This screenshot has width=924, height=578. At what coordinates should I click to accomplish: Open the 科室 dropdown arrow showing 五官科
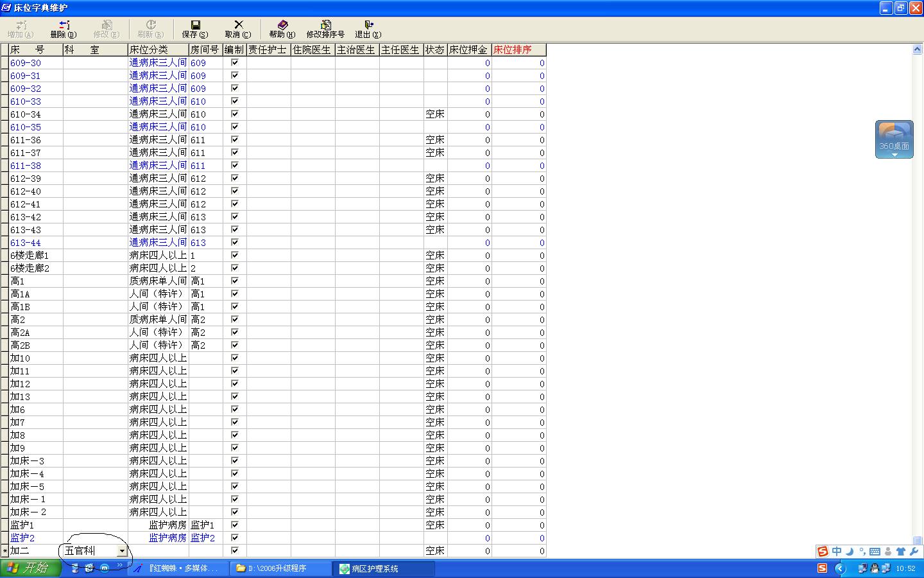click(122, 551)
